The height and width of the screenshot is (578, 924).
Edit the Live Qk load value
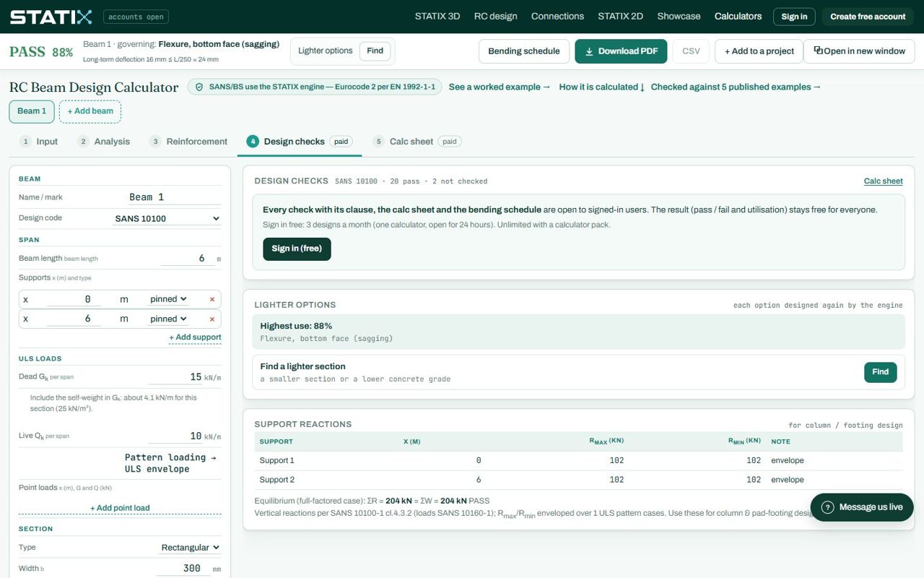176,436
